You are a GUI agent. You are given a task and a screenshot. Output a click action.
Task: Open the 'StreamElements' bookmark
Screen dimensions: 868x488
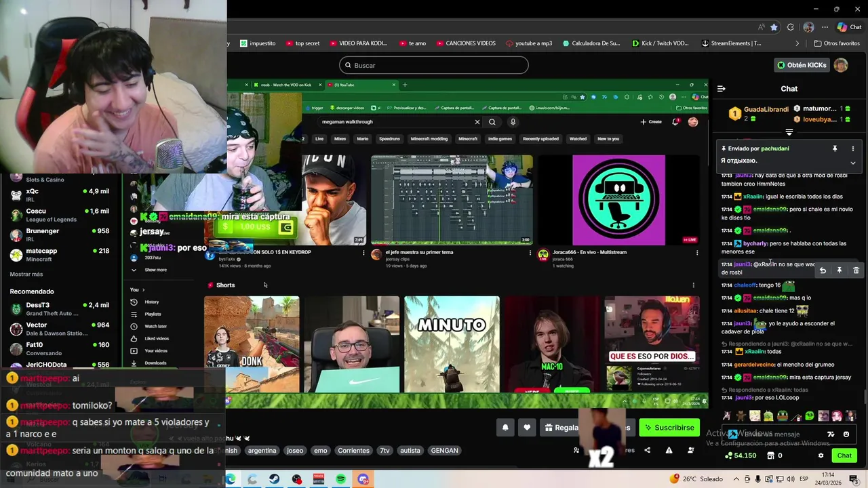coord(731,43)
